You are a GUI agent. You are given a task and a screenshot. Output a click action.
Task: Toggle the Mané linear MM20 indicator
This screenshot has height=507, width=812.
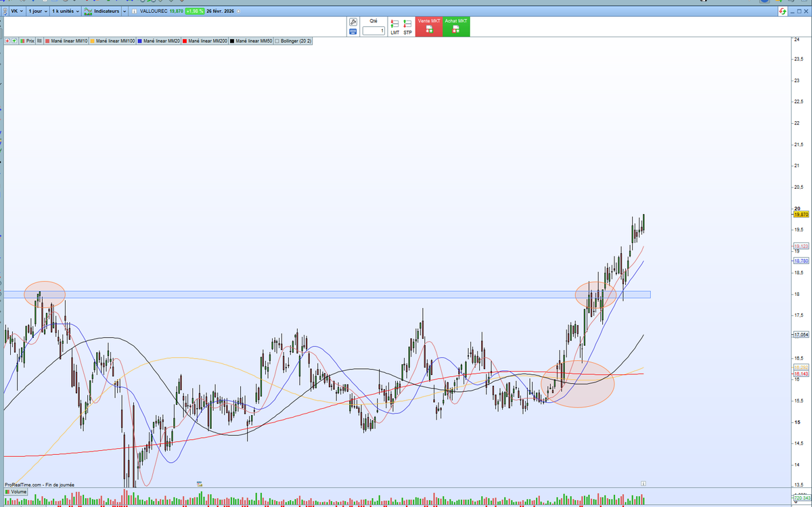159,41
